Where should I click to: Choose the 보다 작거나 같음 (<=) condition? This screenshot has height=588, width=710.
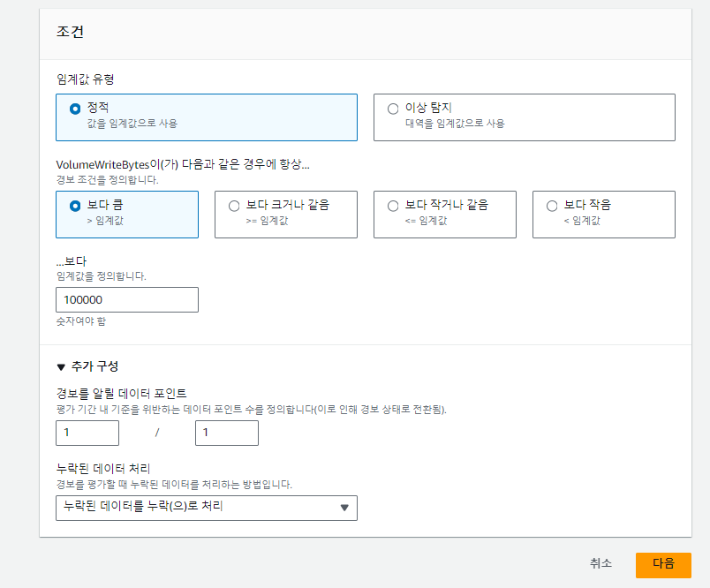click(x=393, y=206)
